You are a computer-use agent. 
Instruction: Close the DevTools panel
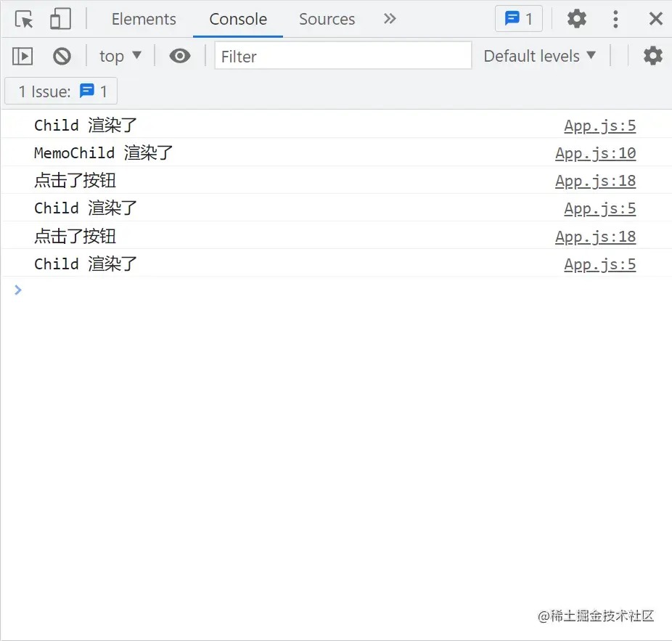(656, 19)
